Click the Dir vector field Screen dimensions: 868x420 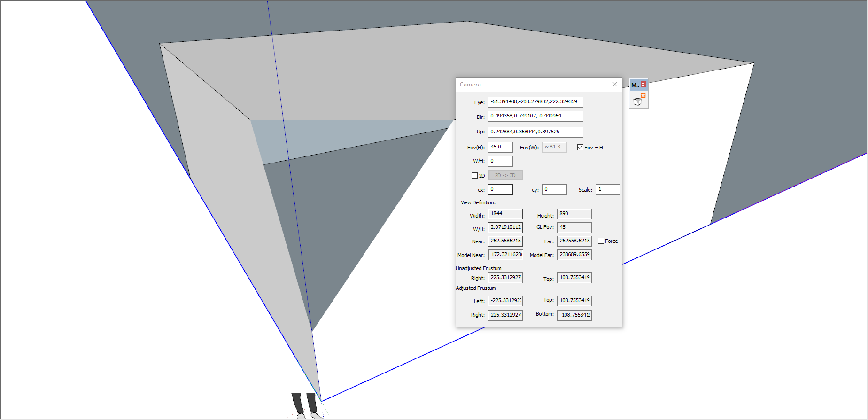tap(535, 116)
